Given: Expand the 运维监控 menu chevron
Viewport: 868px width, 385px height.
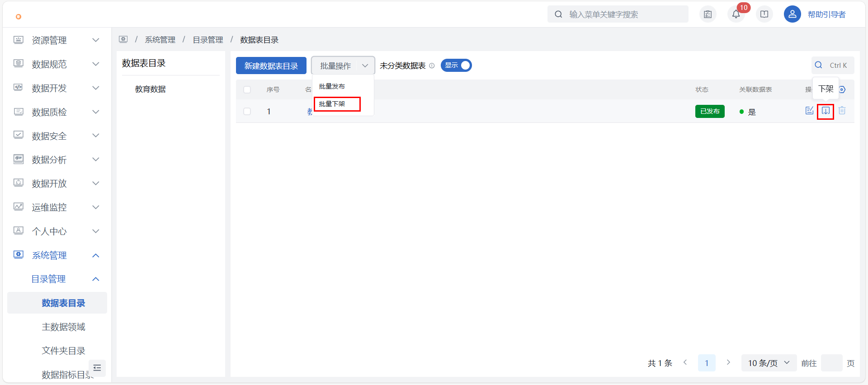Looking at the screenshot, I should point(96,207).
